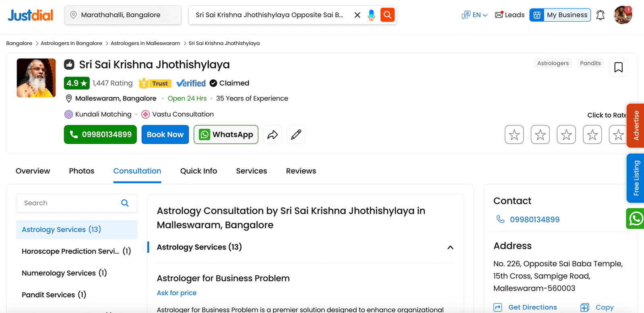The height and width of the screenshot is (313, 644).
Task: Switch to the Photos tab
Action: click(82, 171)
